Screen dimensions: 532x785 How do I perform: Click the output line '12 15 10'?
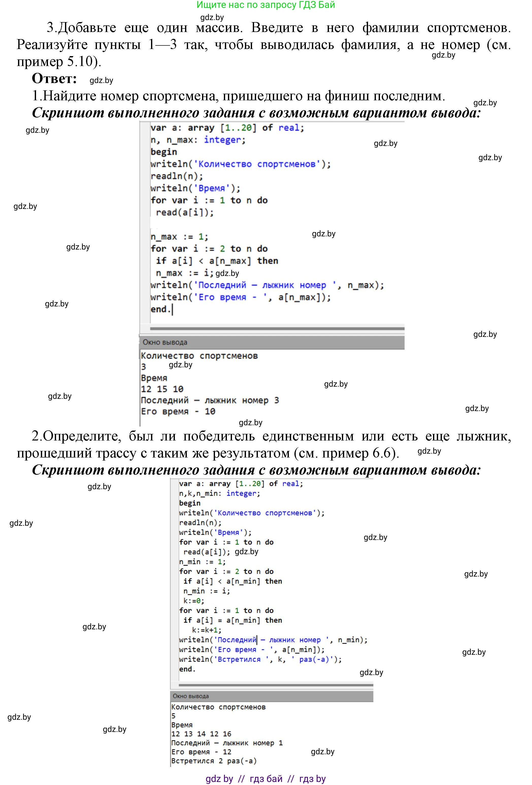point(162,389)
